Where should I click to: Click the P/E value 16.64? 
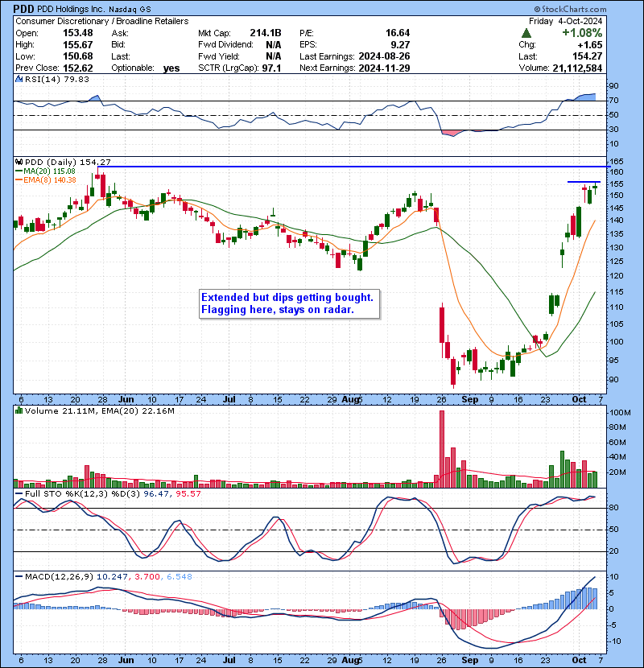click(397, 33)
